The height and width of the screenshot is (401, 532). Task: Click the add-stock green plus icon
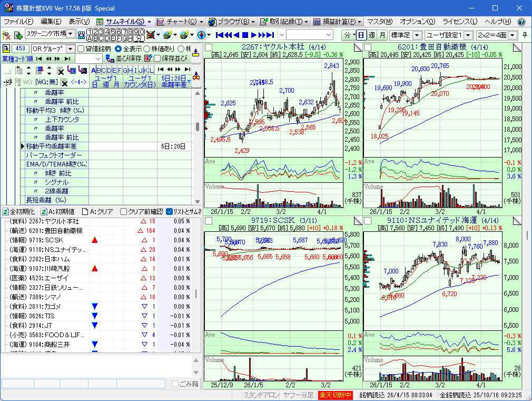(18, 35)
